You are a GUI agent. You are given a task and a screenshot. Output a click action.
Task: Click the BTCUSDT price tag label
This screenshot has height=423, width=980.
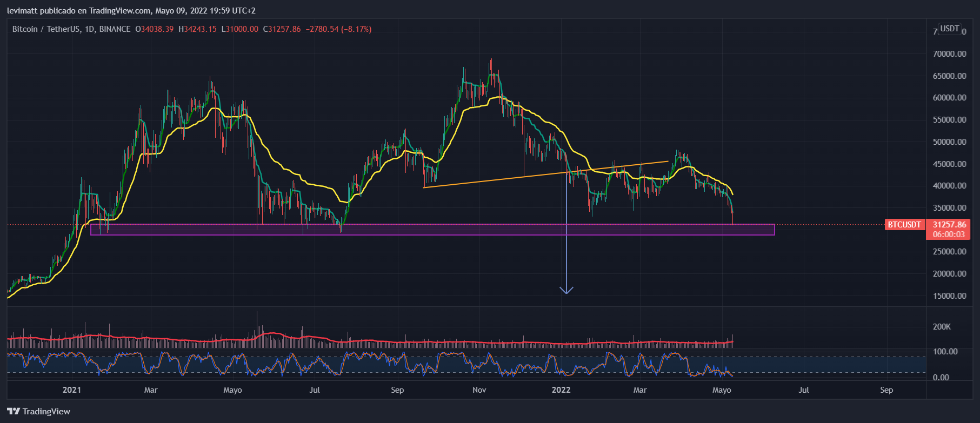[x=904, y=225]
